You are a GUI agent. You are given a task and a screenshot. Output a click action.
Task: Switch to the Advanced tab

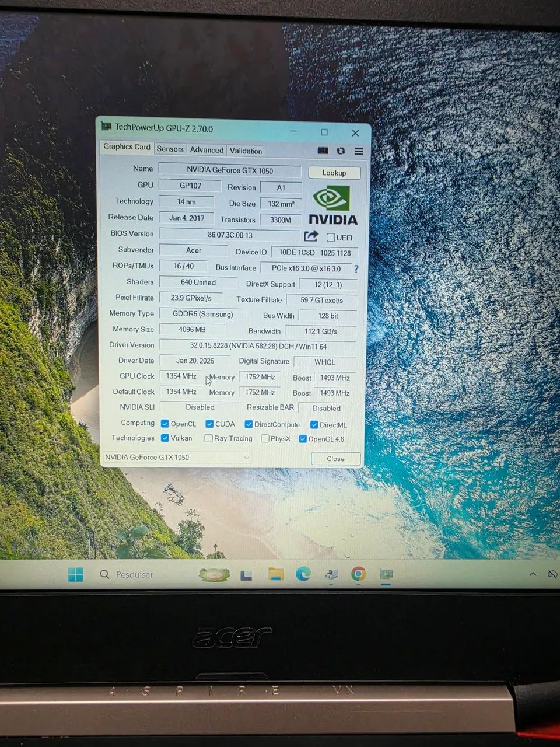pos(206,150)
